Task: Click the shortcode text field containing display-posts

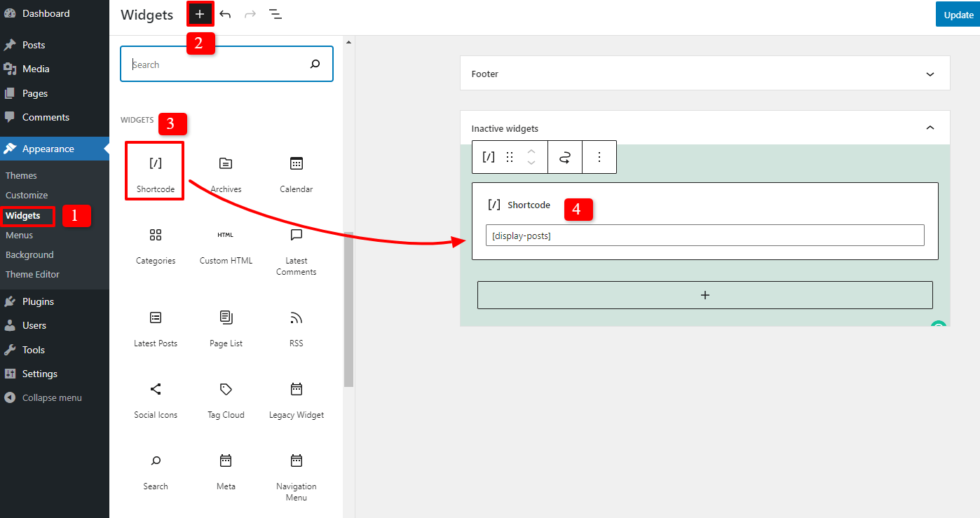Action: click(705, 235)
